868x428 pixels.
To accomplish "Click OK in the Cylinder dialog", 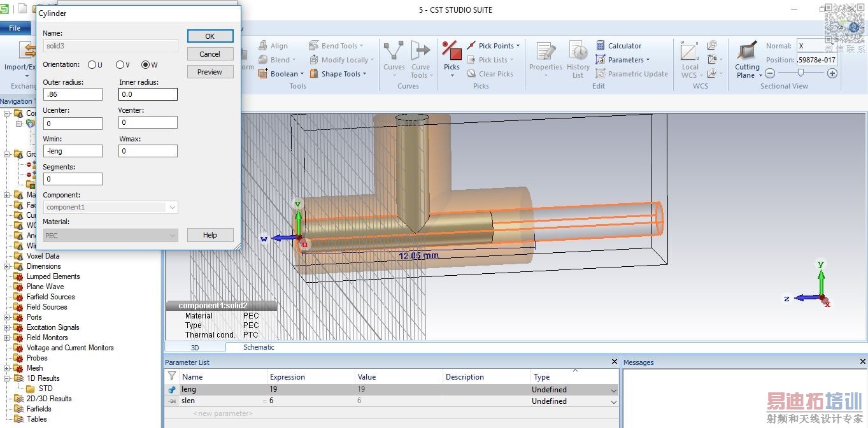I will tap(210, 36).
